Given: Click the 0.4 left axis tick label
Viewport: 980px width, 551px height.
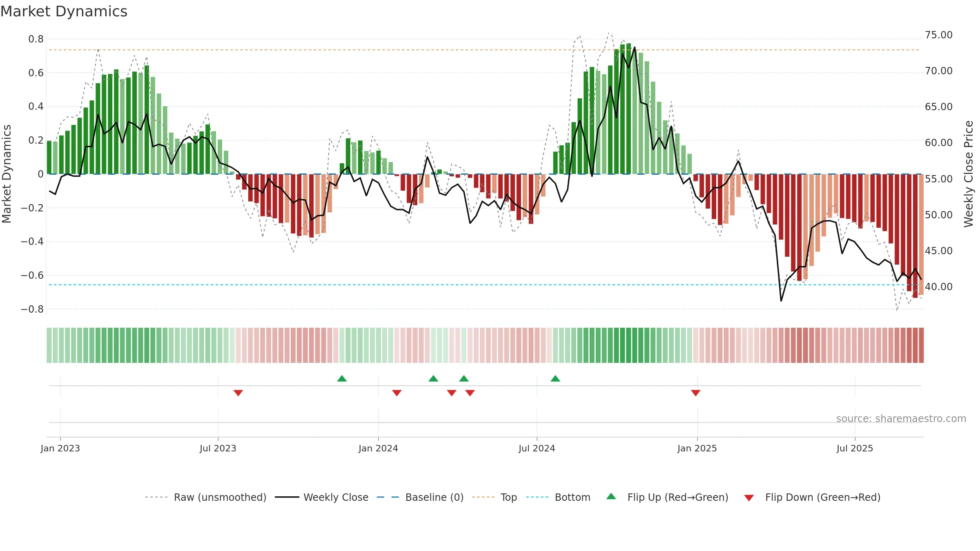Looking at the screenshot, I should [x=36, y=107].
